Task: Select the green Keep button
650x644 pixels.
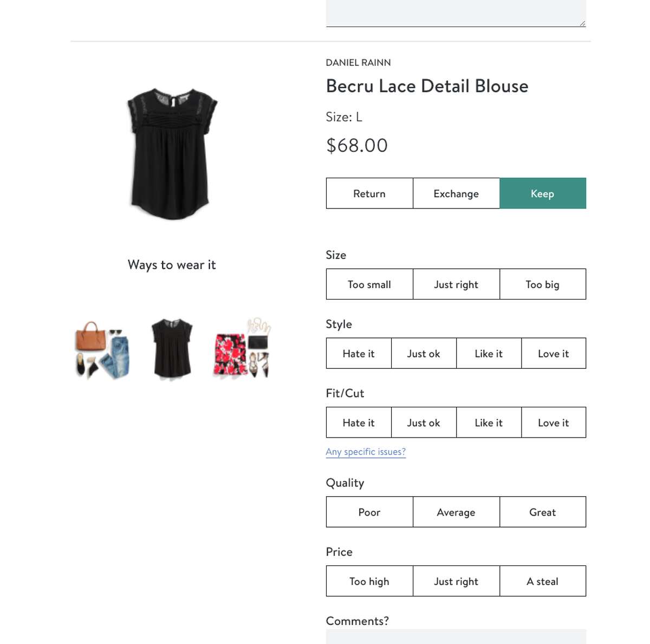Action: pos(543,193)
